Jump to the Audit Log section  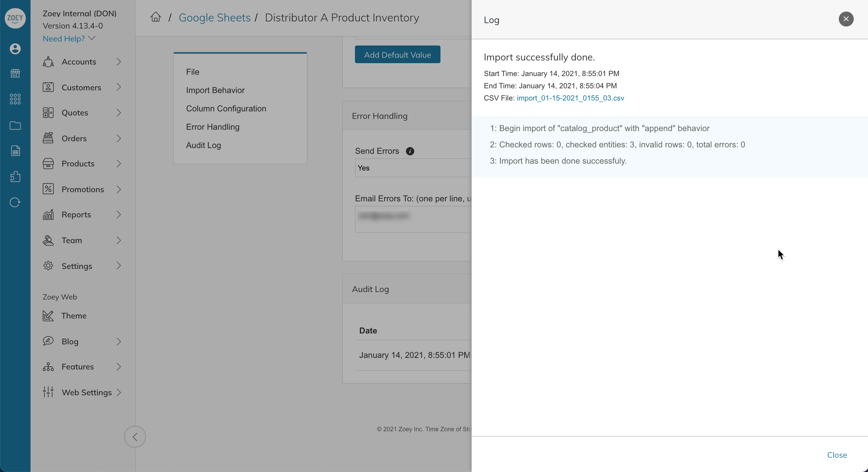tap(204, 145)
